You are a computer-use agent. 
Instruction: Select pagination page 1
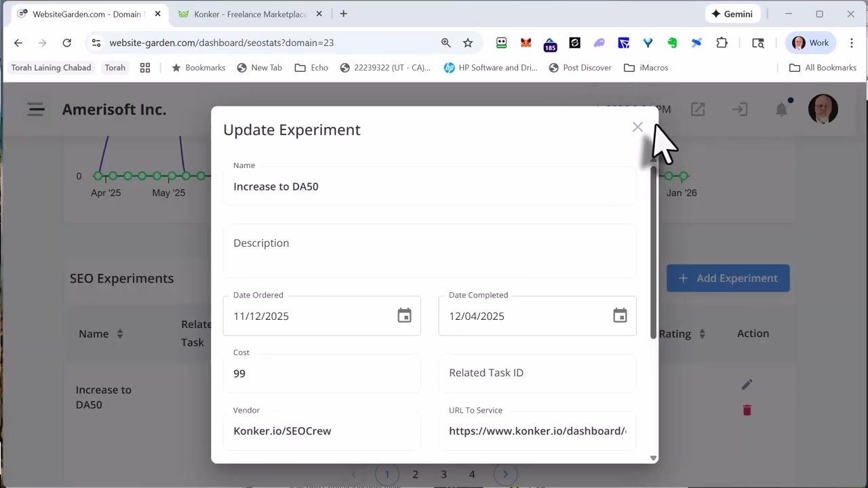coord(387,474)
